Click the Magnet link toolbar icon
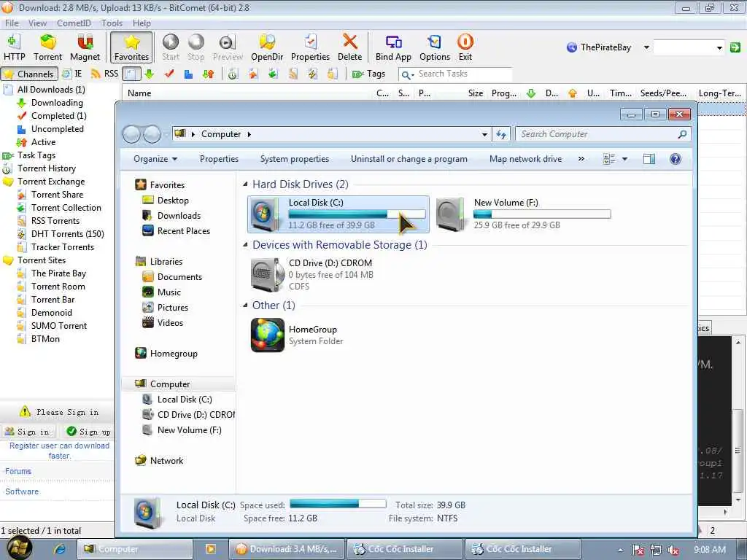 (85, 47)
